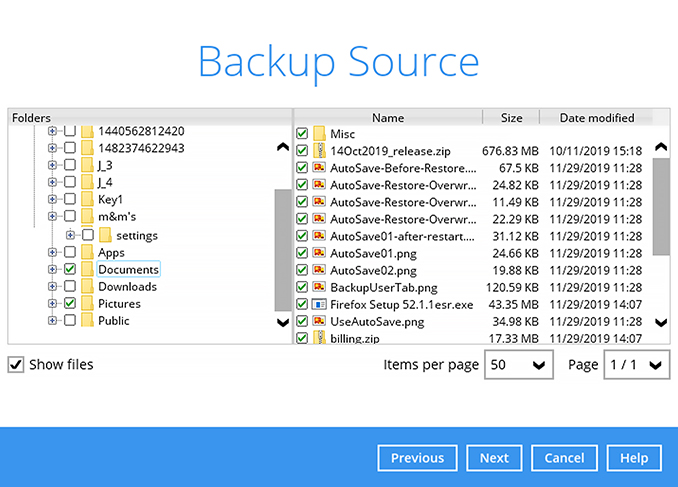Image resolution: width=678 pixels, height=487 pixels.
Task: Click the Next button
Action: pyautogui.click(x=494, y=458)
